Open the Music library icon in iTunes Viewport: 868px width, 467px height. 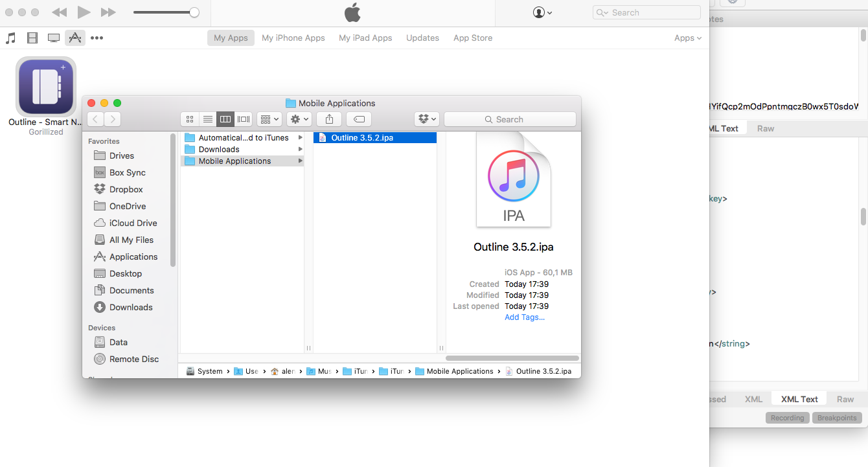tap(10, 38)
